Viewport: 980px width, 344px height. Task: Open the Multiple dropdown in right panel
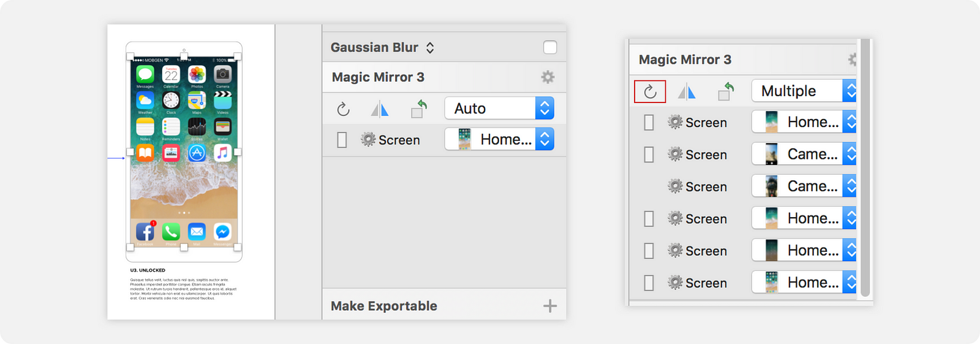click(x=804, y=91)
